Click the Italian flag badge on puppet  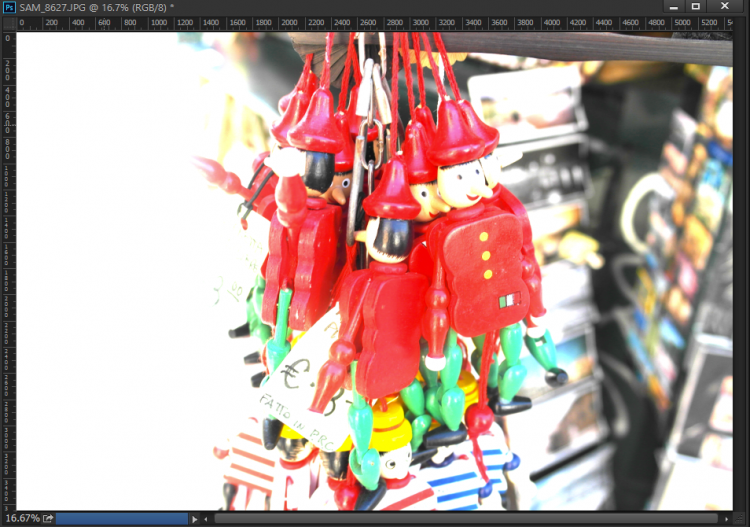coord(510,299)
